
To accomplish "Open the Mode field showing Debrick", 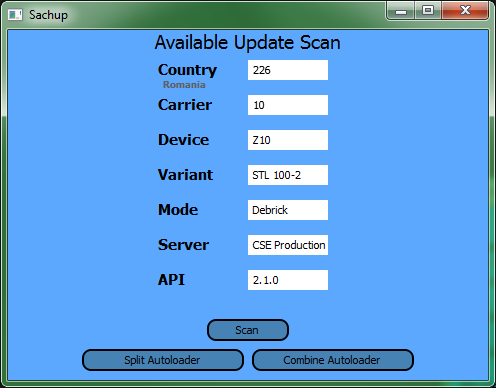I will click(x=288, y=210).
